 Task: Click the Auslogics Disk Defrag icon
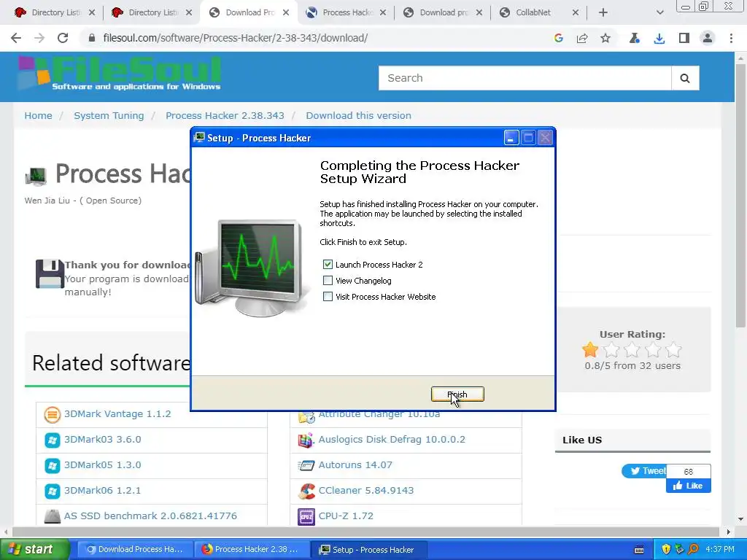306,440
